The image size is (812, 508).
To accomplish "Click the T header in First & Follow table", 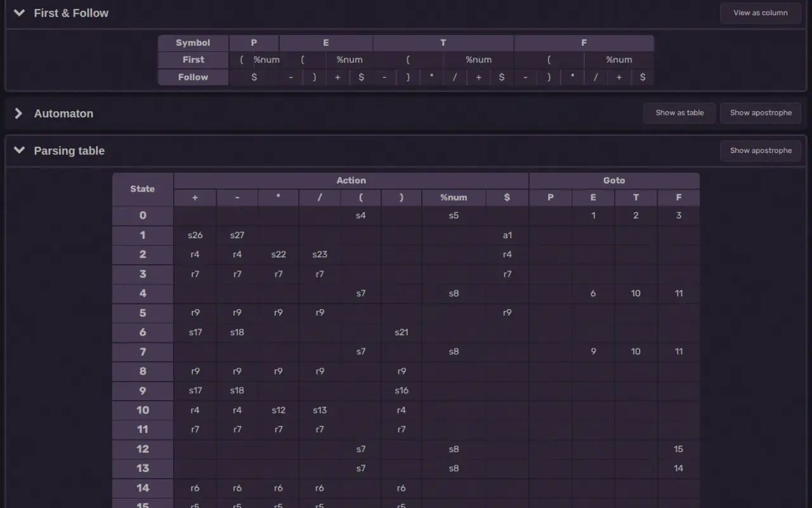I will point(443,43).
